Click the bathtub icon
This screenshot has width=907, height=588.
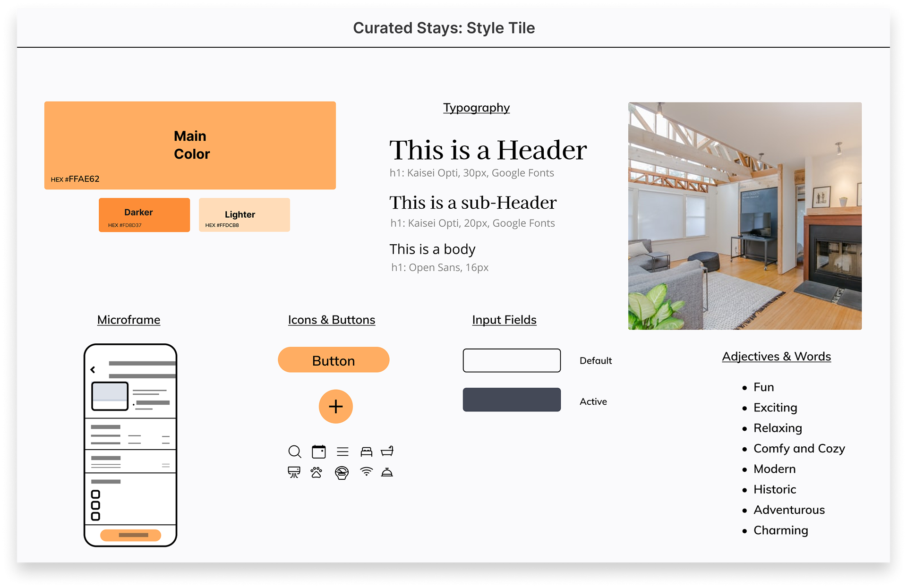[x=387, y=451]
